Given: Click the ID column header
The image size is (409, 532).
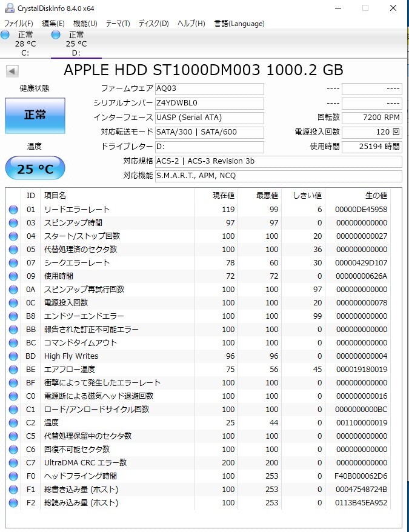Looking at the screenshot, I should pyautogui.click(x=30, y=196).
